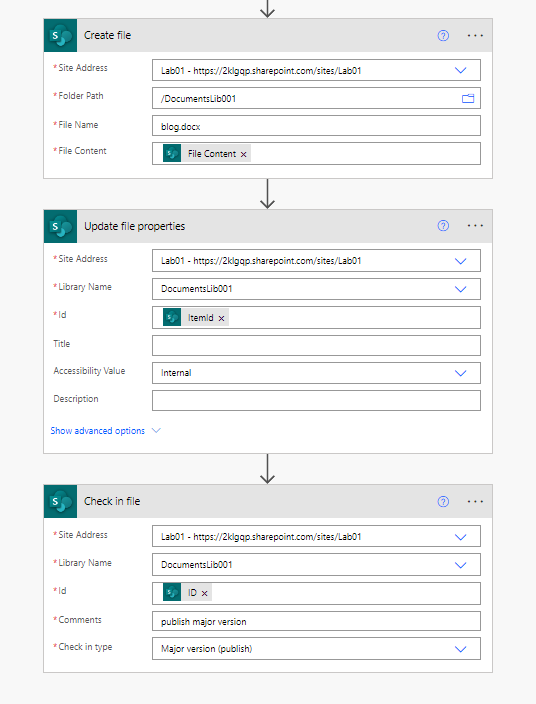Viewport: 536px width, 704px height.
Task: Expand Library Name dropdown in Update file properties
Action: 461,289
